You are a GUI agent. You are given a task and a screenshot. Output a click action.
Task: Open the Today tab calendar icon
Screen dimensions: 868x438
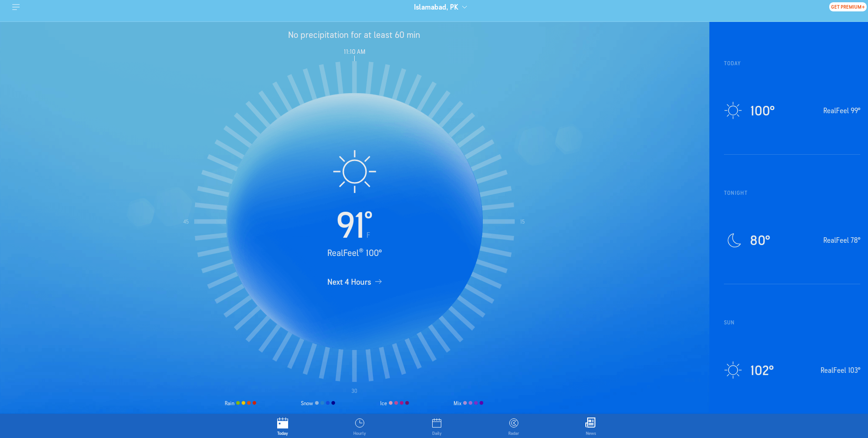click(283, 423)
